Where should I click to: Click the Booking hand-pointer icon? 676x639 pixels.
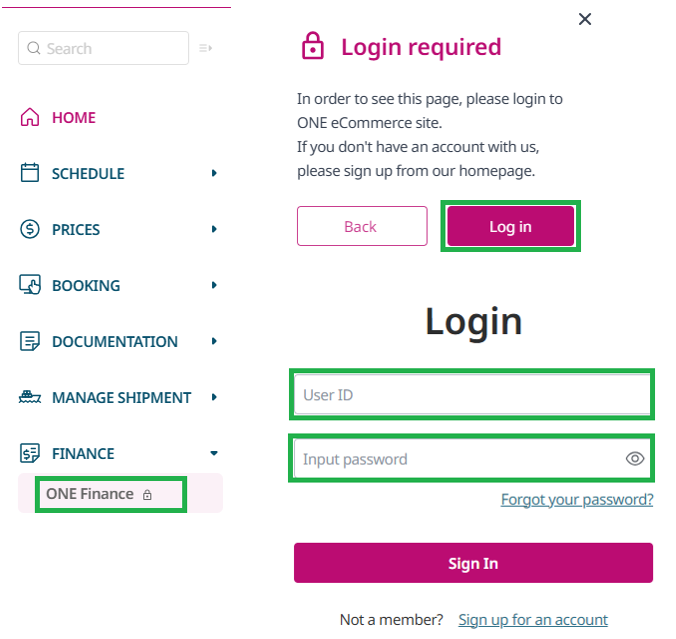tap(30, 285)
